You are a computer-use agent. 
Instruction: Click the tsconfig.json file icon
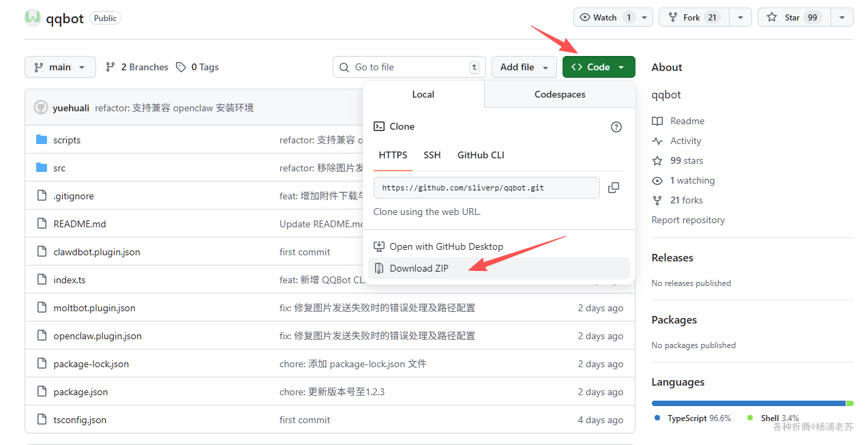[42, 420]
